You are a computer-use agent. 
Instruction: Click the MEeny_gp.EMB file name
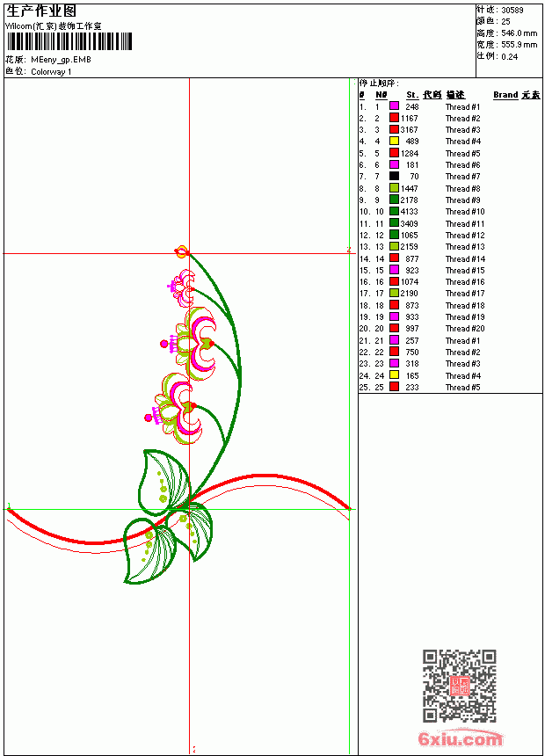point(61,60)
